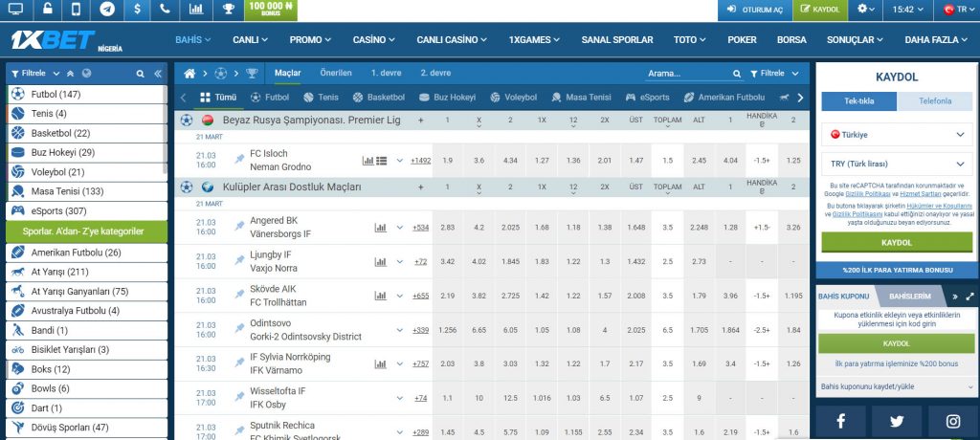The image size is (980, 440).
Task: Switch to the Önerilen tab
Action: coord(336,73)
